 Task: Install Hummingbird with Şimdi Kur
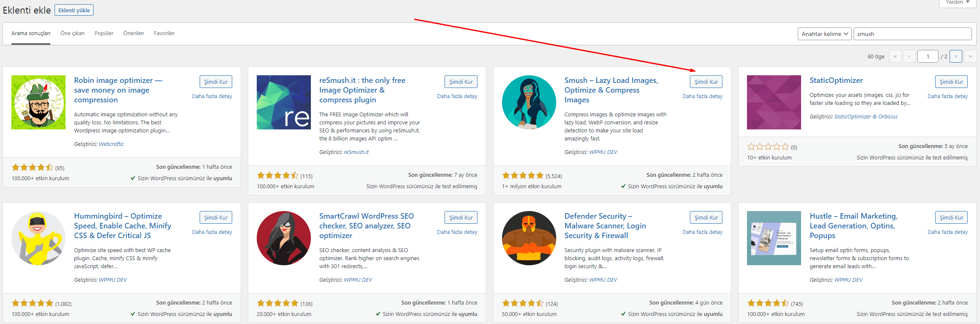(216, 217)
